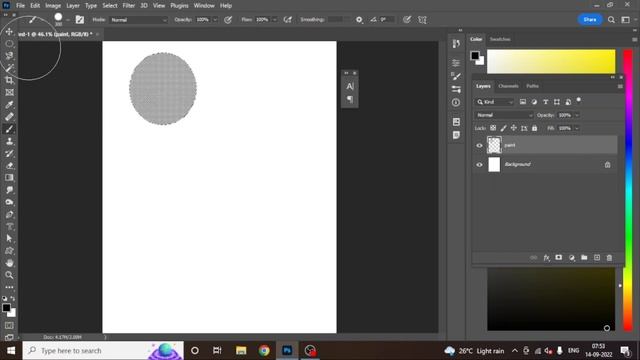Open the layer blend mode Normal dropdown

(504, 115)
